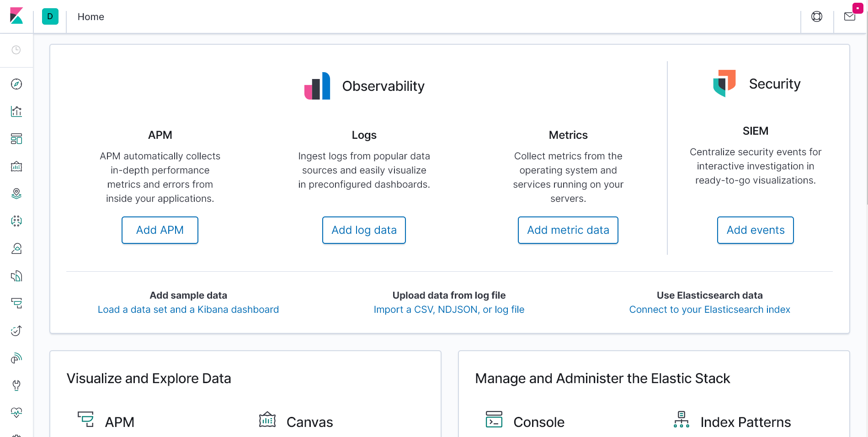The width and height of the screenshot is (868, 437).
Task: Open APM from the sidebar icon
Action: (16, 303)
